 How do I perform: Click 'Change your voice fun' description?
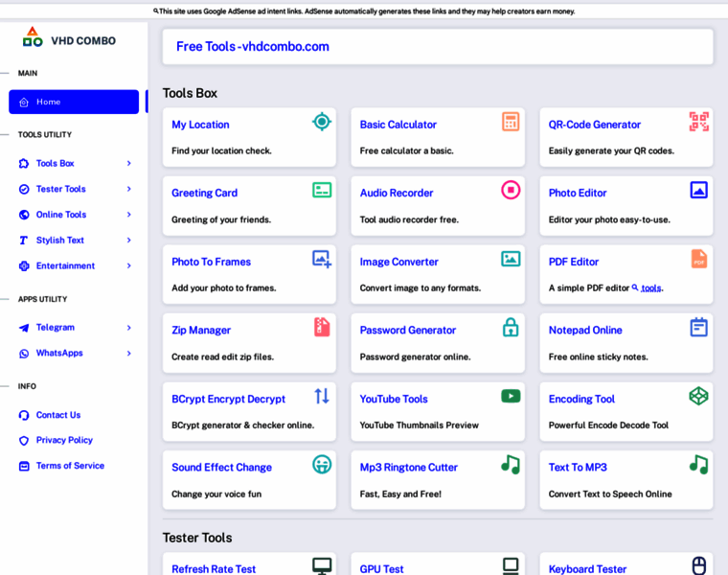216,494
